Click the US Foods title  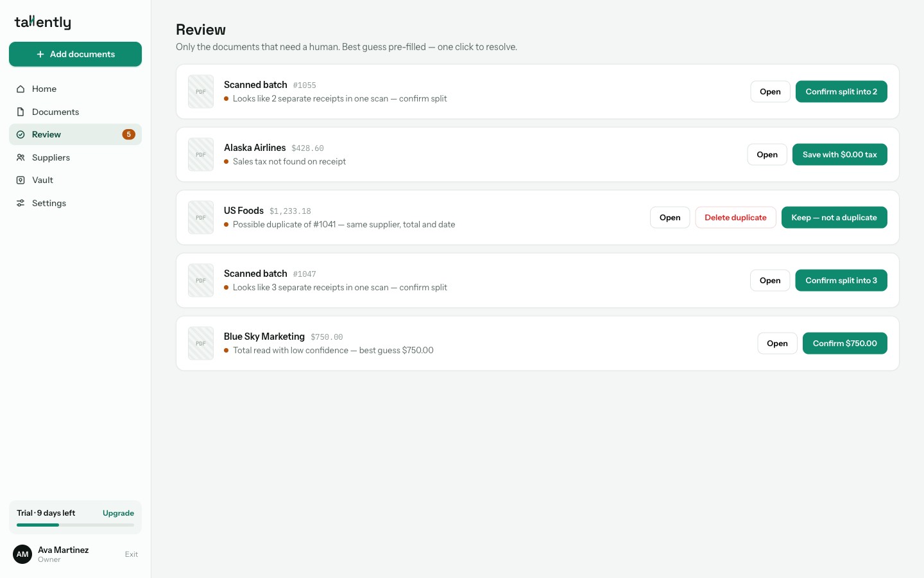(244, 211)
